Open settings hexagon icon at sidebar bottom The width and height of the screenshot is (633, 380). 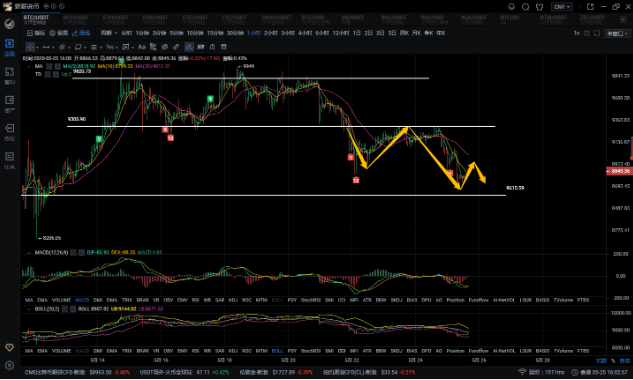click(x=9, y=365)
